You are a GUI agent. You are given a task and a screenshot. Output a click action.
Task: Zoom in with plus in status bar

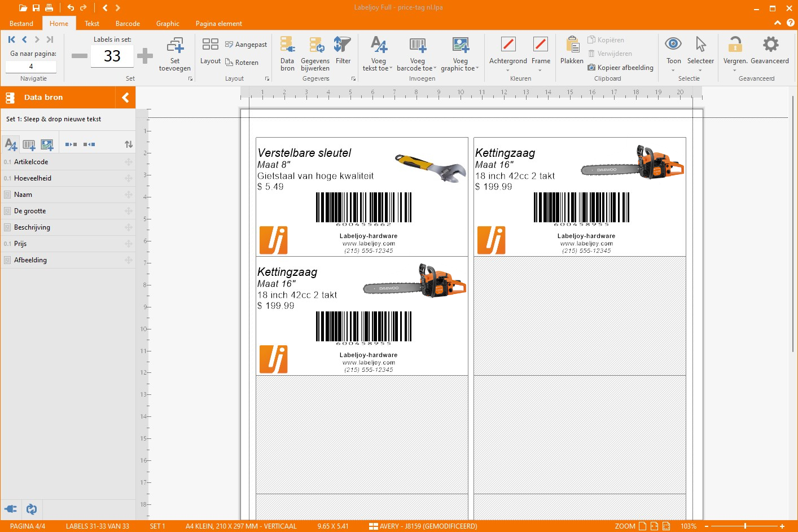(x=782, y=526)
